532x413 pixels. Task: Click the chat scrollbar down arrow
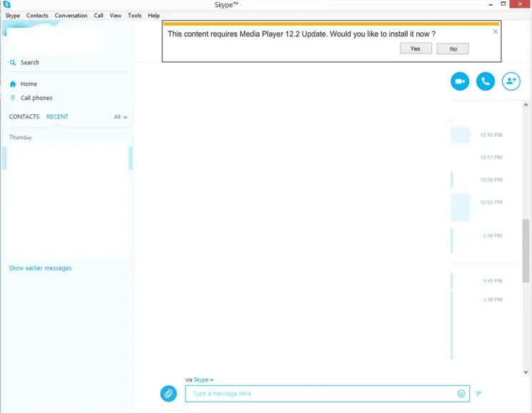[526, 372]
